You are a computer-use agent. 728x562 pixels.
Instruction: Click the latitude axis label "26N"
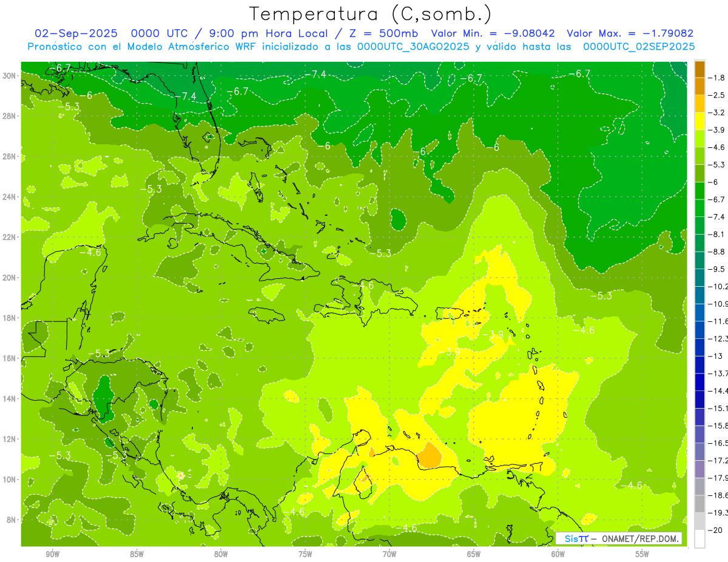click(10, 156)
